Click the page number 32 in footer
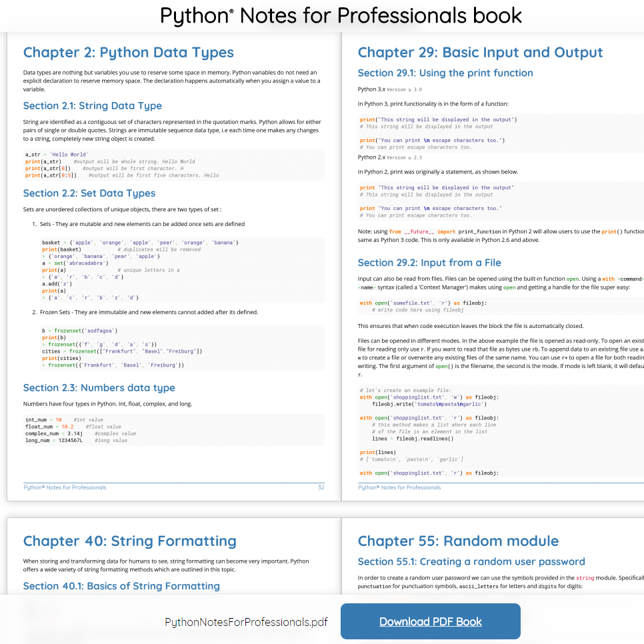 321,487
